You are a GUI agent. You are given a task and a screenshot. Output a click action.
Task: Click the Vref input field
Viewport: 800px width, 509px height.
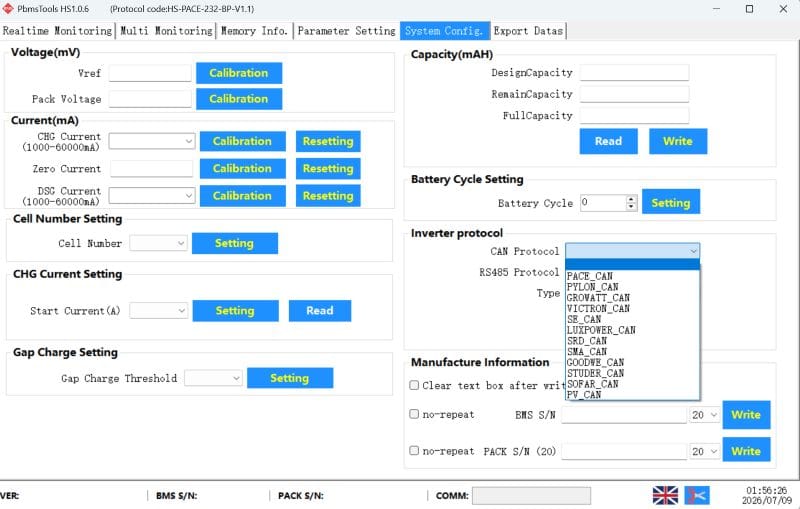(x=150, y=73)
